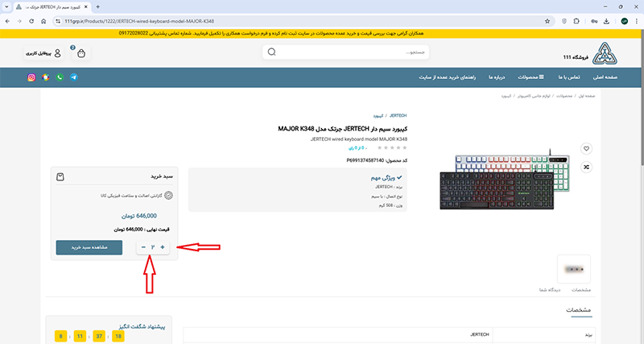This screenshot has width=644, height=344.
Task: Click the five-star rating row
Action: (392, 147)
